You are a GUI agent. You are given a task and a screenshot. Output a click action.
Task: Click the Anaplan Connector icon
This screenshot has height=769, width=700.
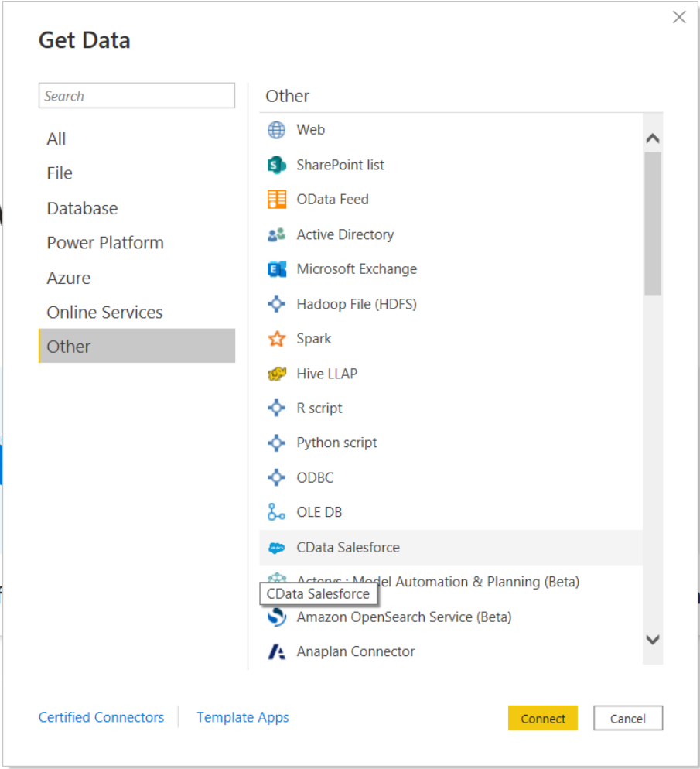[x=276, y=652]
